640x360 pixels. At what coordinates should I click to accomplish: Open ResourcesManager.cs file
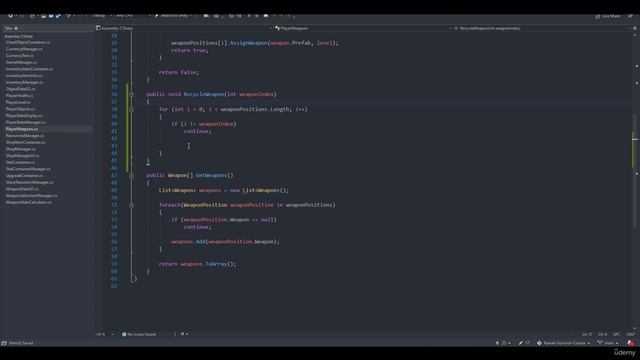point(24,136)
